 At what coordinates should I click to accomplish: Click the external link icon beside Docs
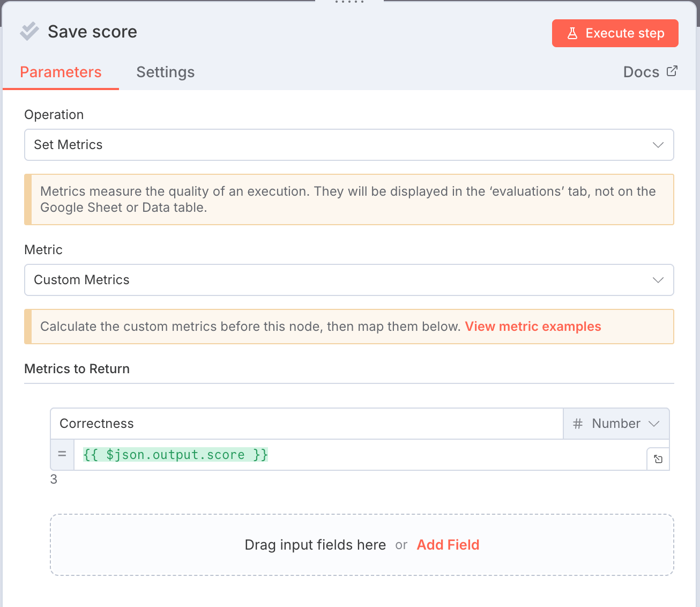click(x=672, y=71)
